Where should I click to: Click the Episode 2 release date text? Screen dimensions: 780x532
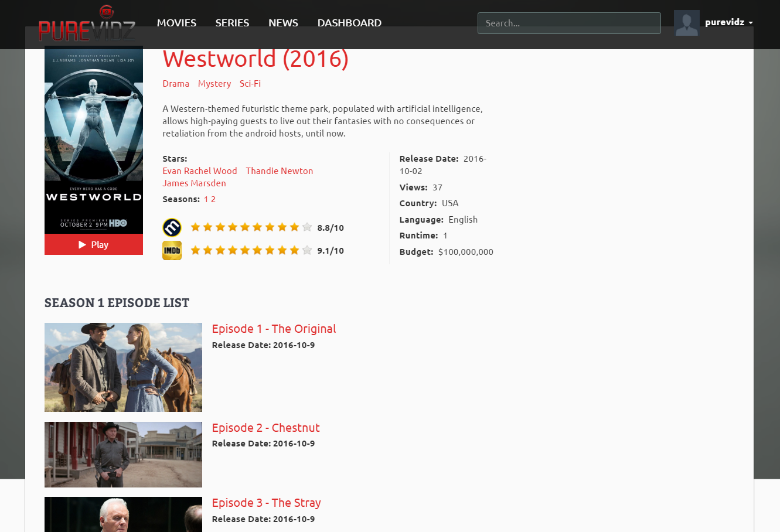coord(263,444)
